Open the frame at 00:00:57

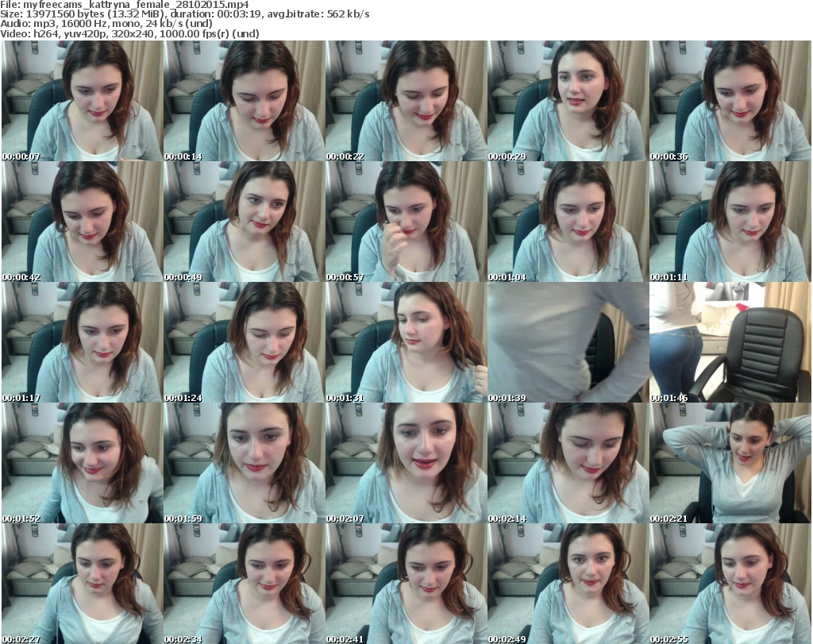click(x=406, y=222)
